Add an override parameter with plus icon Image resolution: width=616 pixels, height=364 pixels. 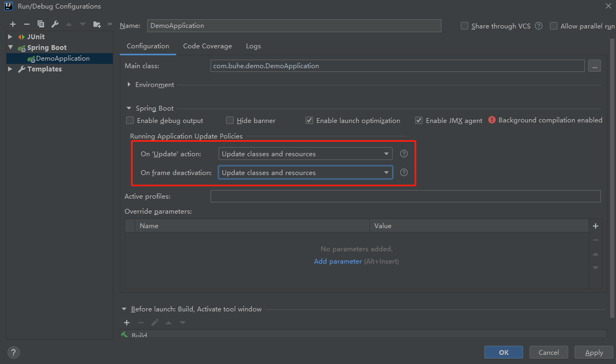tap(596, 226)
